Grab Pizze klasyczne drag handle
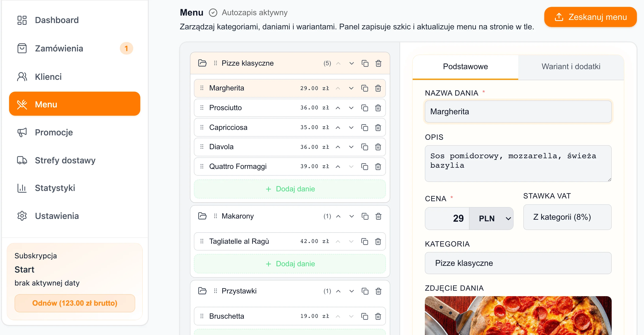 coord(216,63)
